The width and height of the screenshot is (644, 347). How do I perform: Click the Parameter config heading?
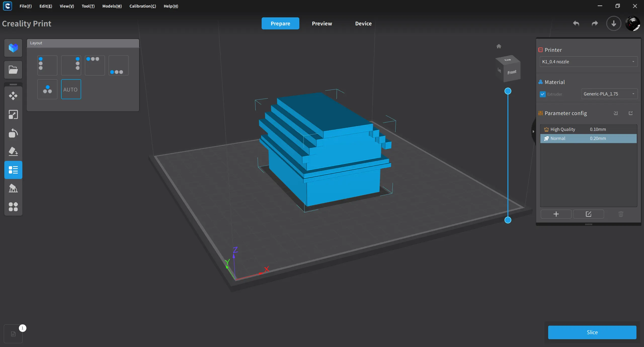coord(566,113)
